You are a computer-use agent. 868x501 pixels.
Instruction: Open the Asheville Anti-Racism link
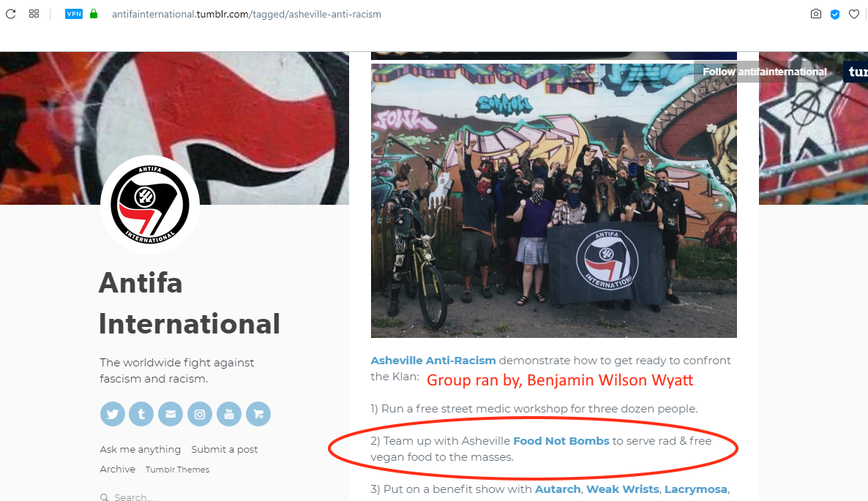coord(433,361)
